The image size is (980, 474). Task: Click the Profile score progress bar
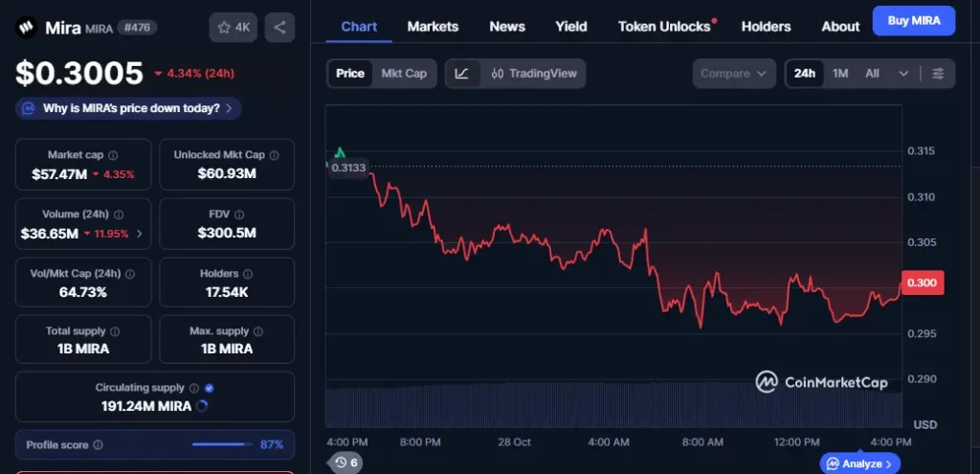click(x=219, y=444)
